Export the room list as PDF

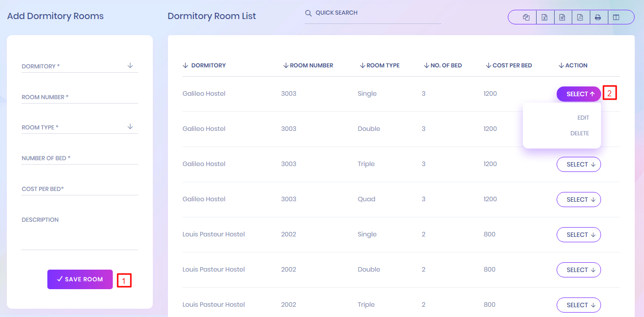coord(580,18)
